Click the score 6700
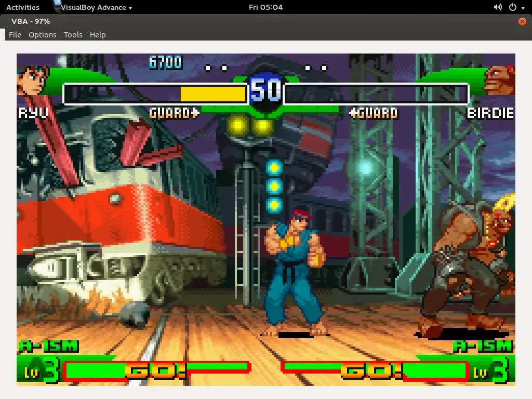Screen dimensions: 532x399 point(166,62)
